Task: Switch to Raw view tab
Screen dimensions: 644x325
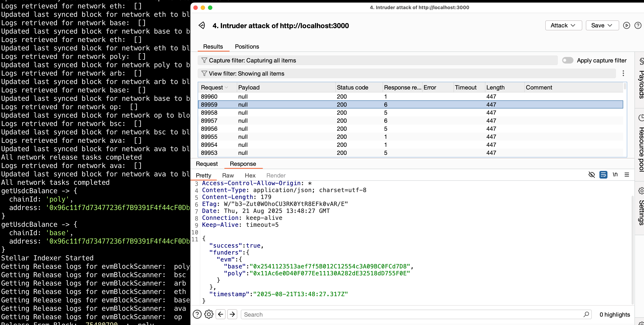Action: tap(228, 175)
